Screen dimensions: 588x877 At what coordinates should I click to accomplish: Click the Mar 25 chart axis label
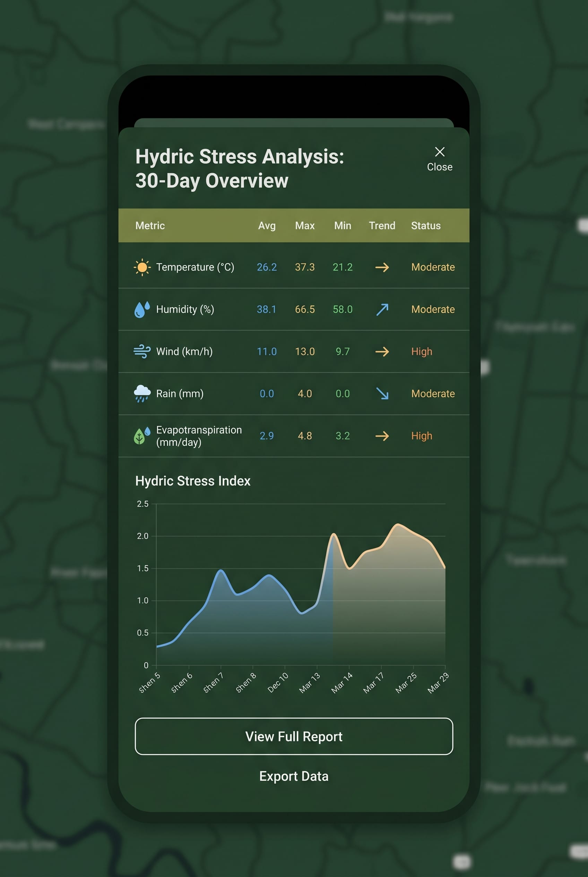tap(406, 683)
